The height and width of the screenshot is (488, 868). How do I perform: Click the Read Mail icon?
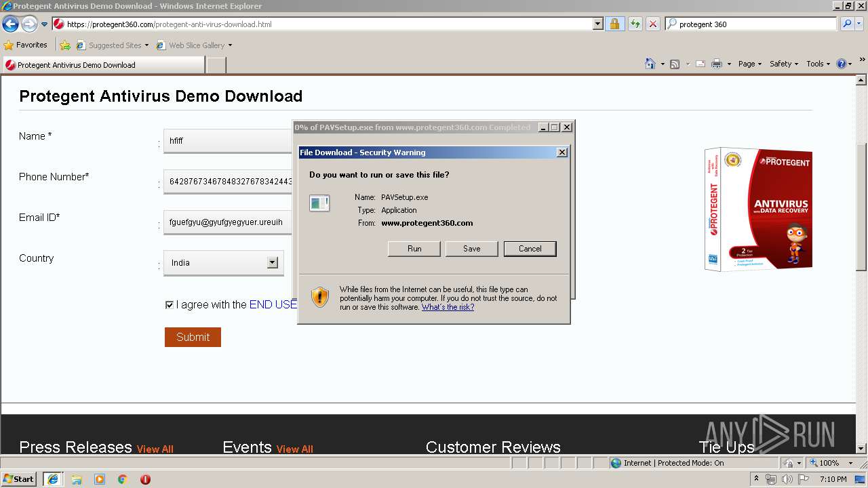coord(700,64)
